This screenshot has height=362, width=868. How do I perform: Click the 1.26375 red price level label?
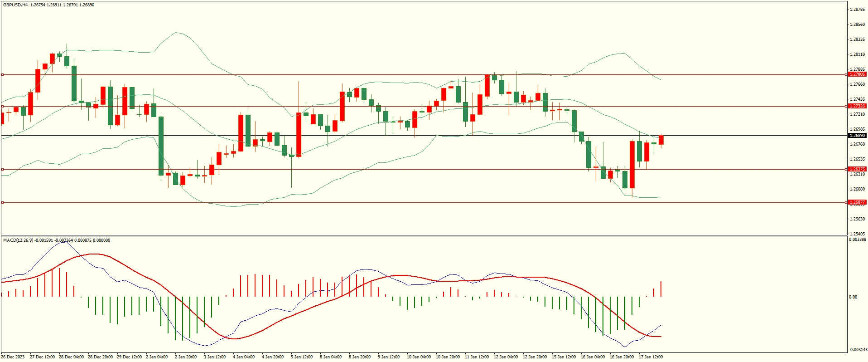pyautogui.click(x=857, y=169)
